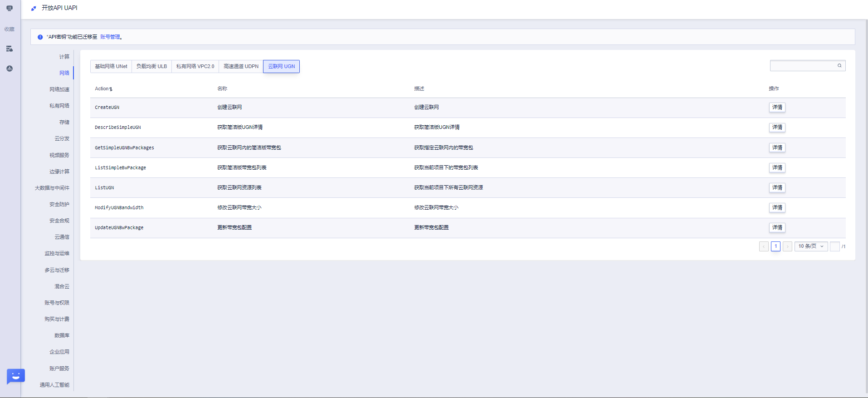Switch to 高速通道 UDPN tab
This screenshot has width=868, height=398.
[241, 66]
